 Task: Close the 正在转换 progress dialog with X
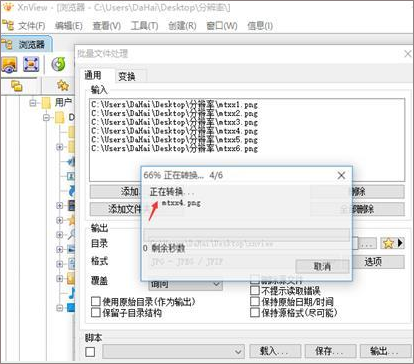click(341, 175)
